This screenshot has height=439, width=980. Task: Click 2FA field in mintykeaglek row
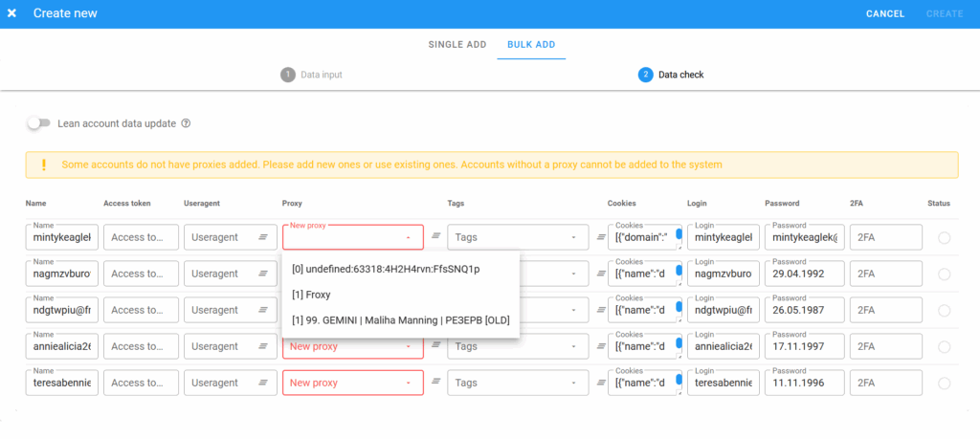click(x=885, y=237)
